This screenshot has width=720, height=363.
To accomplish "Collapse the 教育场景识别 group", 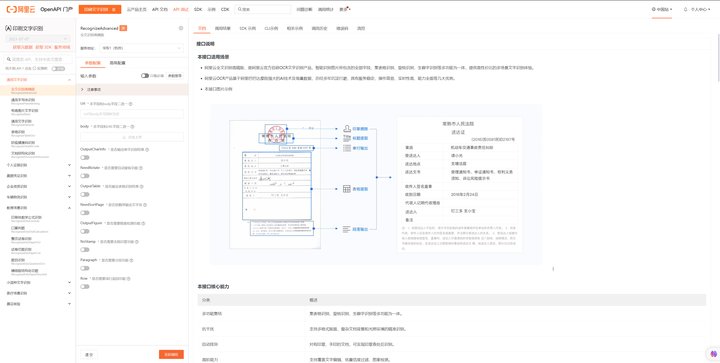I will 37,208.
